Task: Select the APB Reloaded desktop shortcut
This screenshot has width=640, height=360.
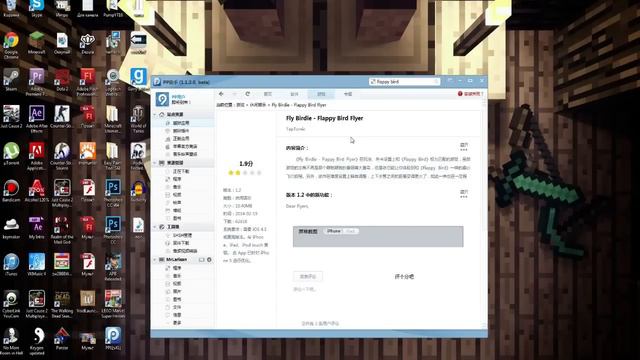Action: pyautogui.click(x=113, y=267)
